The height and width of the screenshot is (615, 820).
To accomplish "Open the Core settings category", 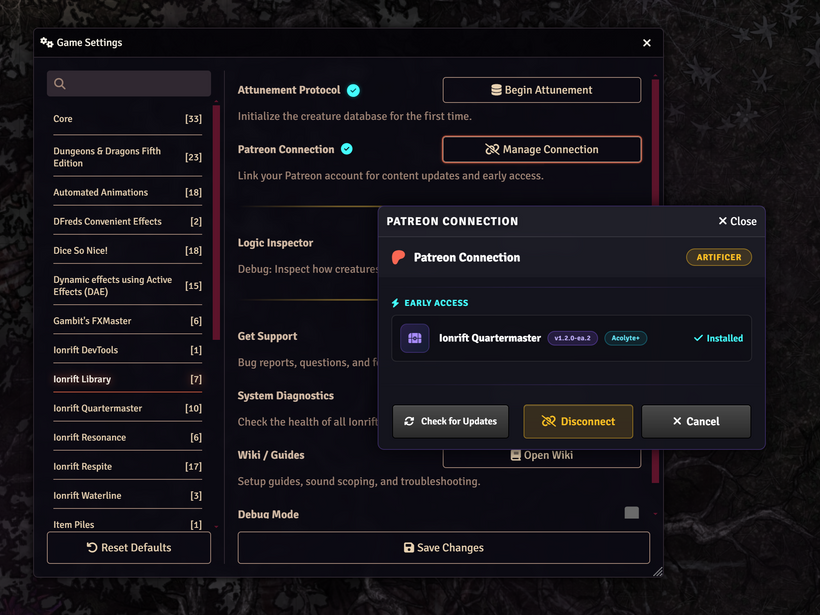I will tap(127, 119).
